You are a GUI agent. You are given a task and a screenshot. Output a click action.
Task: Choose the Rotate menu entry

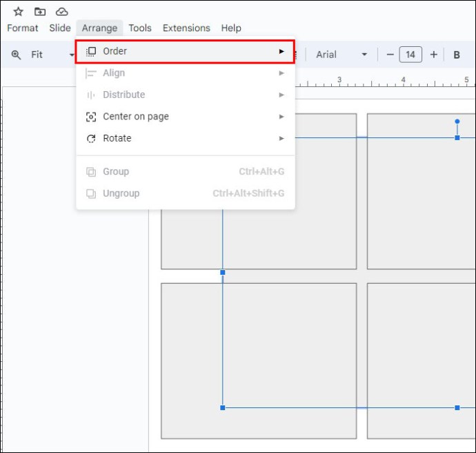(185, 138)
